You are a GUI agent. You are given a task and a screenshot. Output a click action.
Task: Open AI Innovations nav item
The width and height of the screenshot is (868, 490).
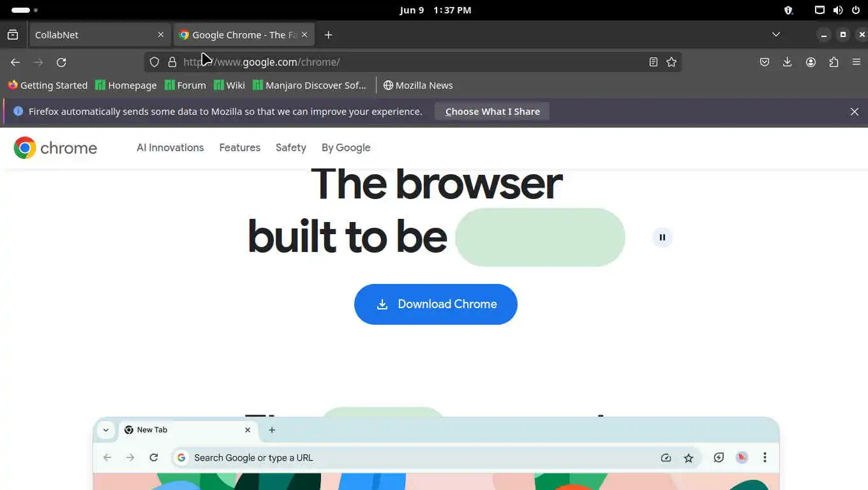(x=170, y=147)
